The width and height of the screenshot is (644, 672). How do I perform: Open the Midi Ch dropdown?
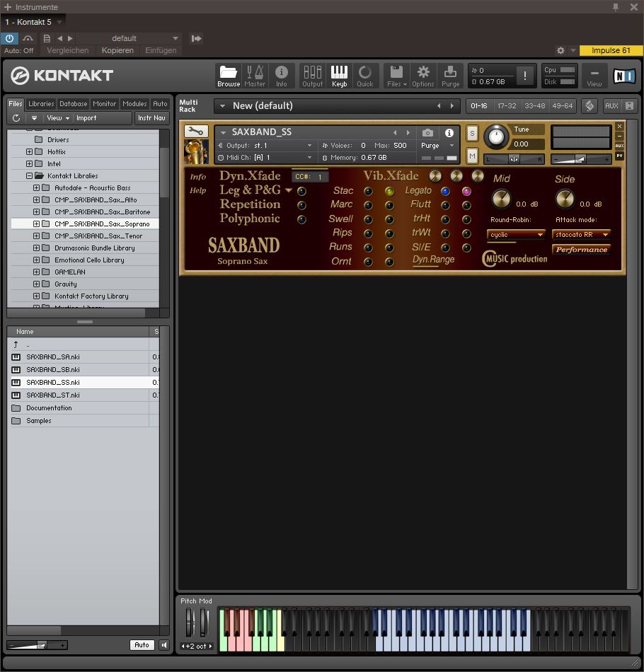coord(265,158)
